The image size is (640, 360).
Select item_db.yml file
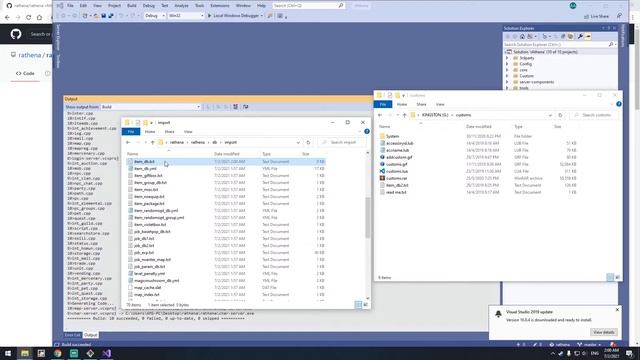click(x=226, y=169)
